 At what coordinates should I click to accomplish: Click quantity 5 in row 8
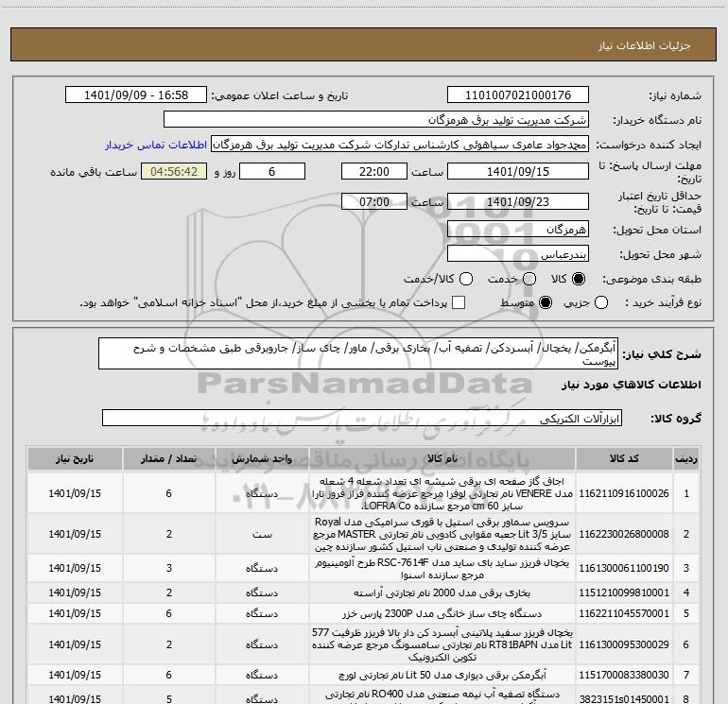pos(169,699)
